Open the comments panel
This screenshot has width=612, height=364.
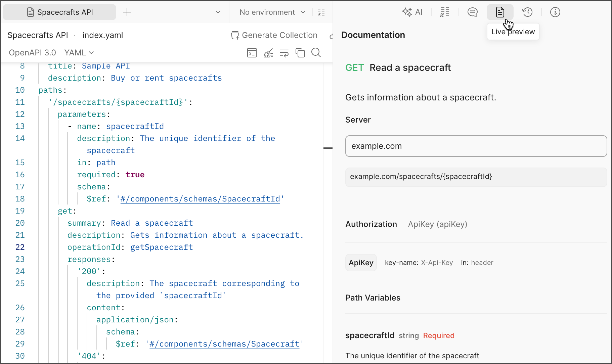click(472, 12)
